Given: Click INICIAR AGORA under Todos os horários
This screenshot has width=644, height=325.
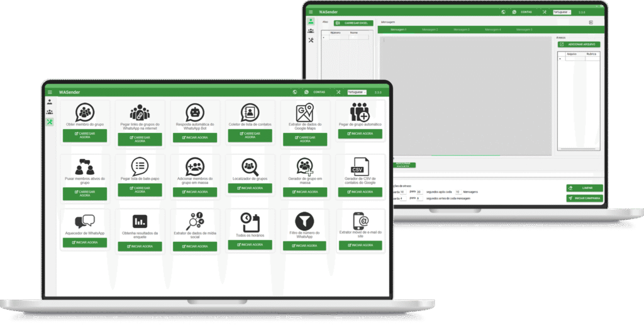Looking at the screenshot, I should [x=250, y=245].
